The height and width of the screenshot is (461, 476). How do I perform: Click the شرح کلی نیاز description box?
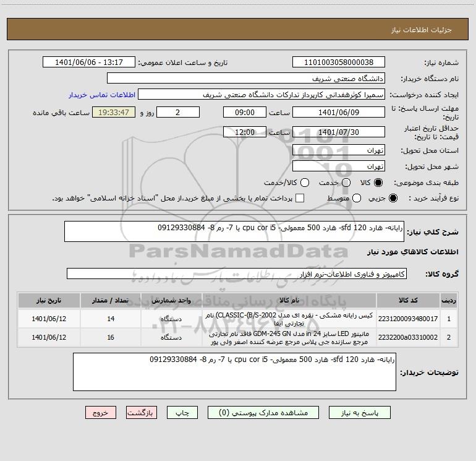click(x=234, y=231)
